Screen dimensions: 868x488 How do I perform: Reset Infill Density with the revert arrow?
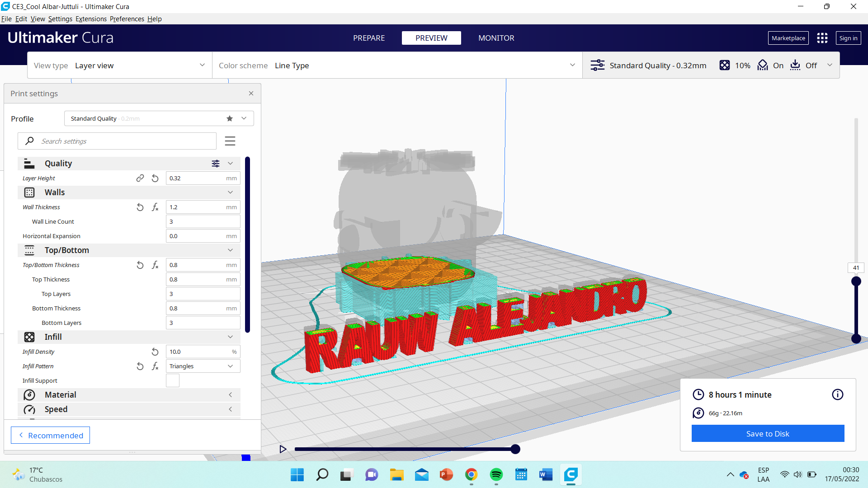[155, 352]
